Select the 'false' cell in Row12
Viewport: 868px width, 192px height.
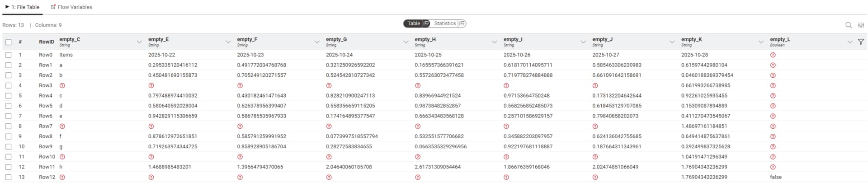pos(776,177)
